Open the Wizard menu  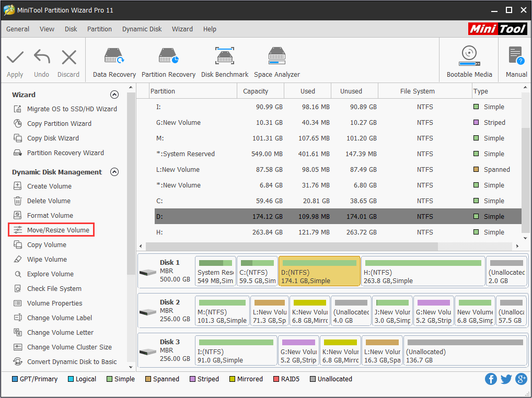pos(182,29)
